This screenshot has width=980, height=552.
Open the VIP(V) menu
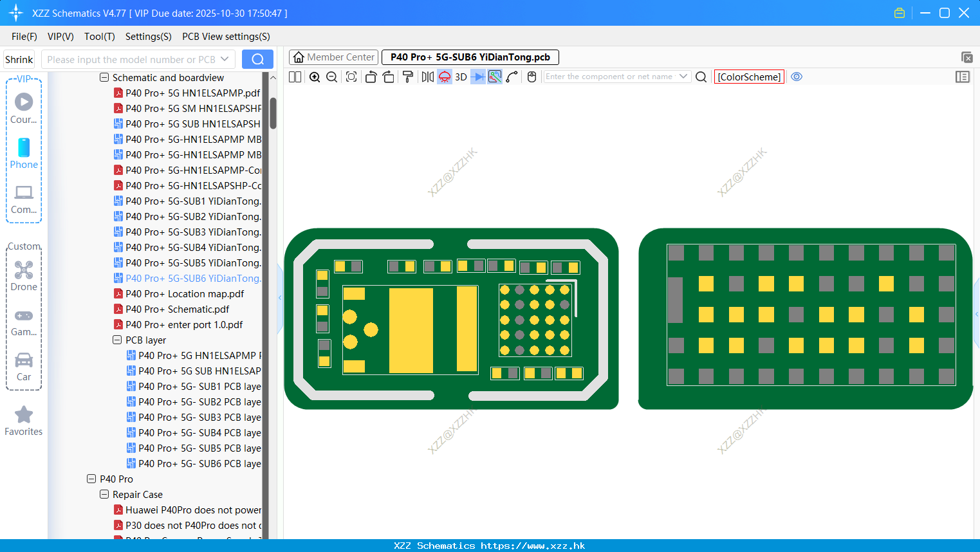[x=60, y=37]
